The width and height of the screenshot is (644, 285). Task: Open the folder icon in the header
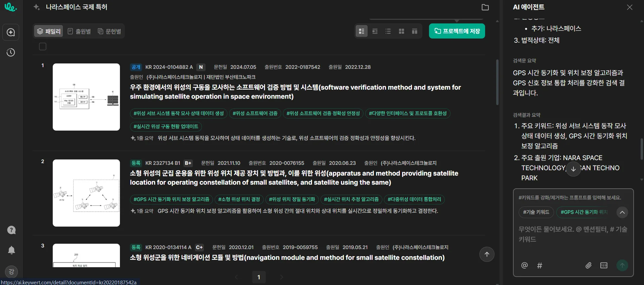(x=485, y=7)
